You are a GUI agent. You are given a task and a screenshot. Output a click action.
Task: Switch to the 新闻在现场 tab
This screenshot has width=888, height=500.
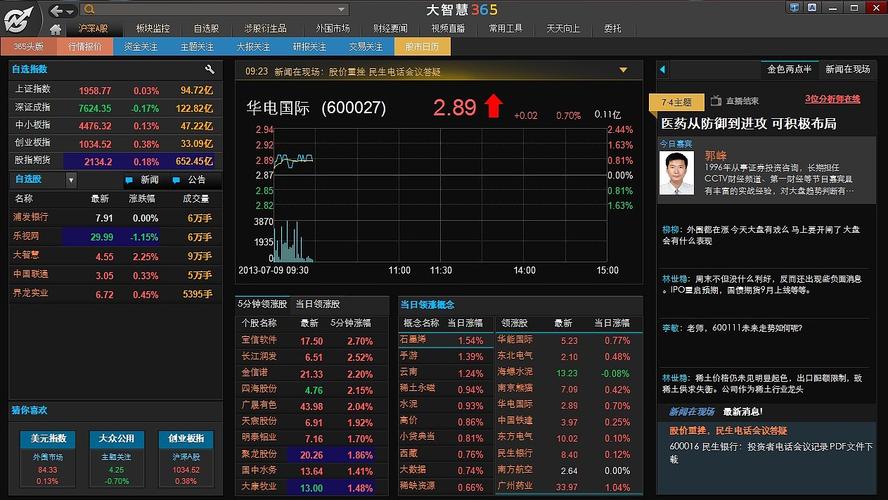coord(847,69)
